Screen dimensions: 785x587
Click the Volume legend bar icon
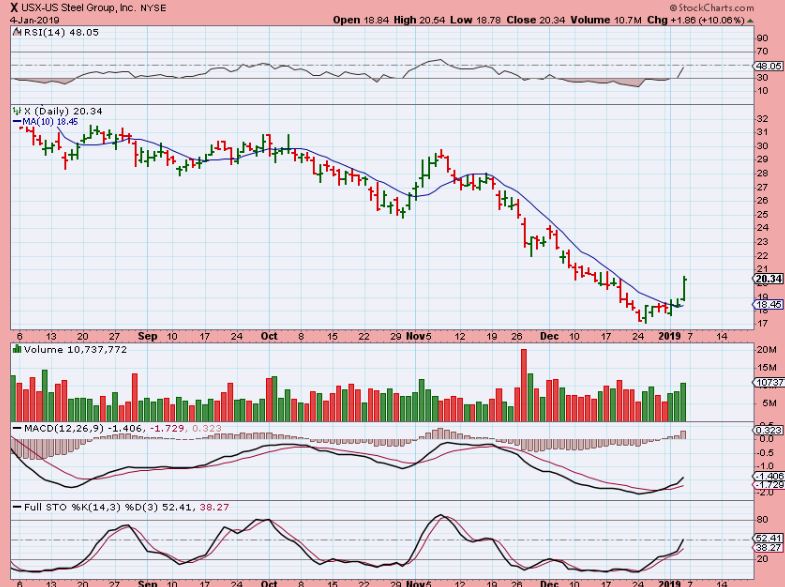pyautogui.click(x=18, y=349)
